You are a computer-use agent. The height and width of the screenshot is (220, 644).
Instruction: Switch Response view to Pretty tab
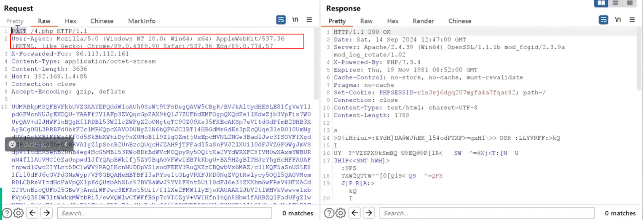tap(337, 21)
